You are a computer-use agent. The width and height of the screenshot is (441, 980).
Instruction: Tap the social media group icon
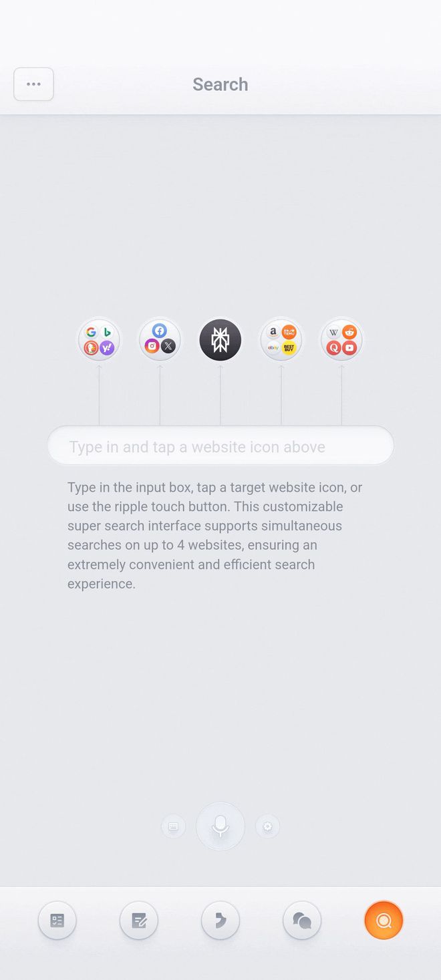(x=160, y=340)
